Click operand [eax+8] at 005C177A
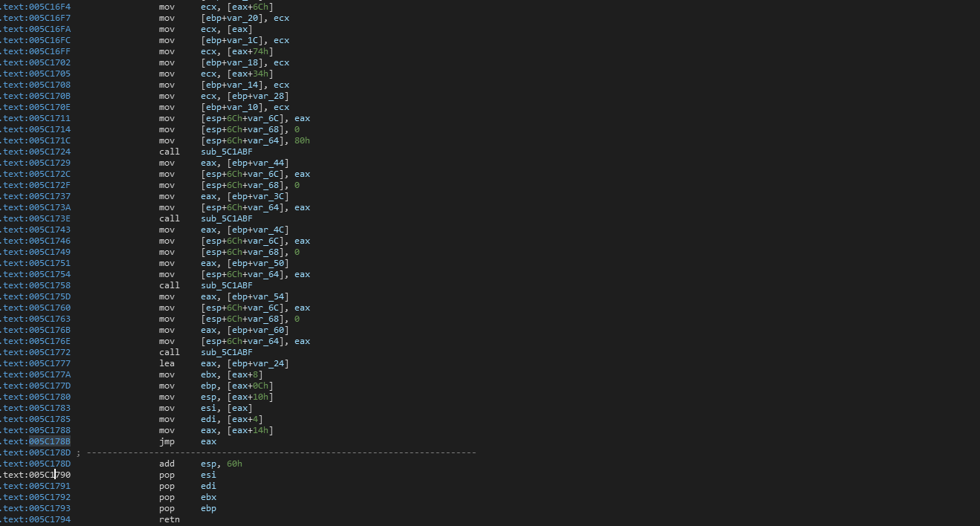The image size is (980, 526). pos(245,374)
